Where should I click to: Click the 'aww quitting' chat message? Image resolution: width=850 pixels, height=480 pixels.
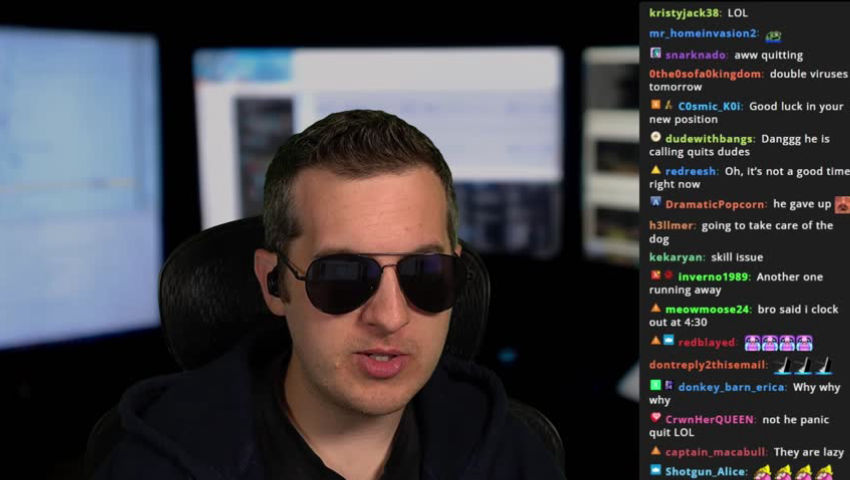tap(769, 55)
